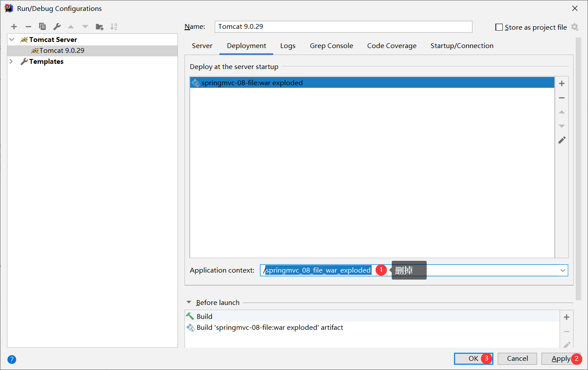
Task: Open the Logs tab
Action: (288, 46)
